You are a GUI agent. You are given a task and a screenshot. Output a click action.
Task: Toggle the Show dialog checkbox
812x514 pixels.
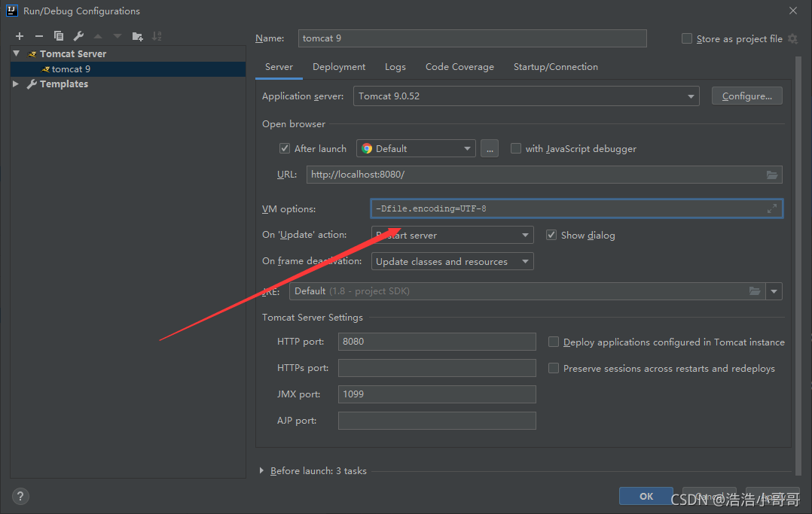click(x=551, y=235)
